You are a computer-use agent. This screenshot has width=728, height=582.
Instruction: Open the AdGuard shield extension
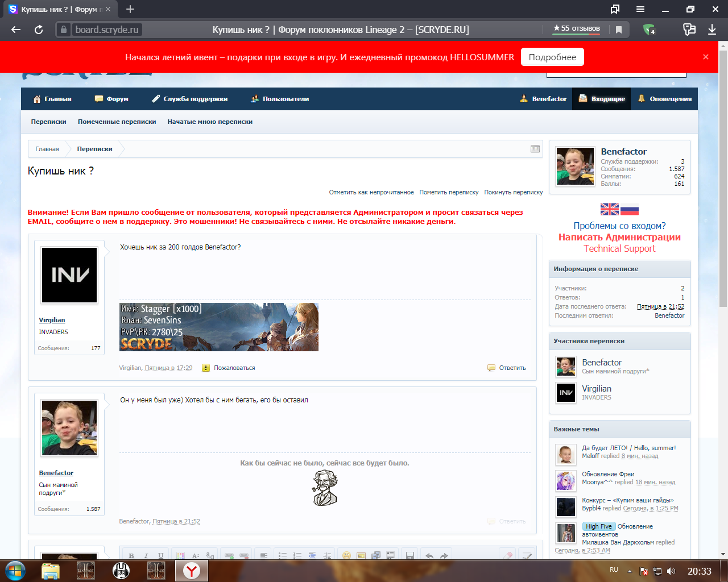649,30
